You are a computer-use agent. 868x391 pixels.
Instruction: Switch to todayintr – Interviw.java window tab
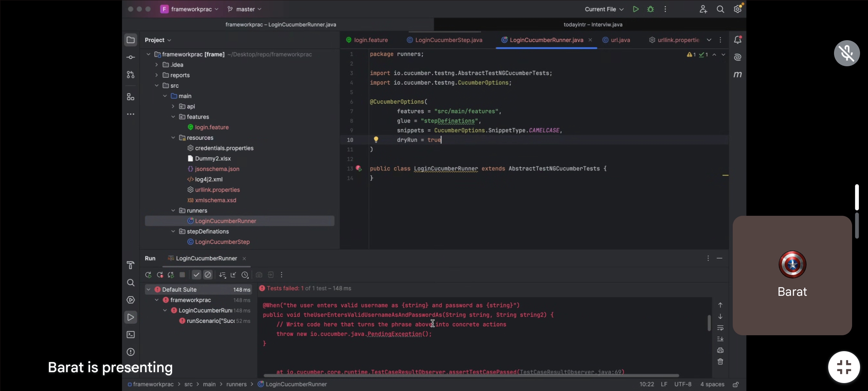pyautogui.click(x=593, y=25)
